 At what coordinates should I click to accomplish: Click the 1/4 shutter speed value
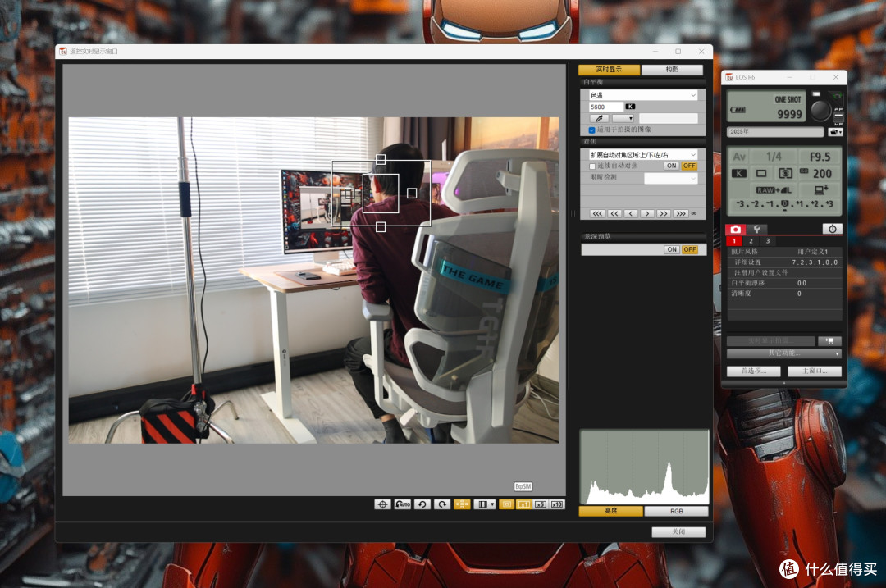(x=774, y=157)
